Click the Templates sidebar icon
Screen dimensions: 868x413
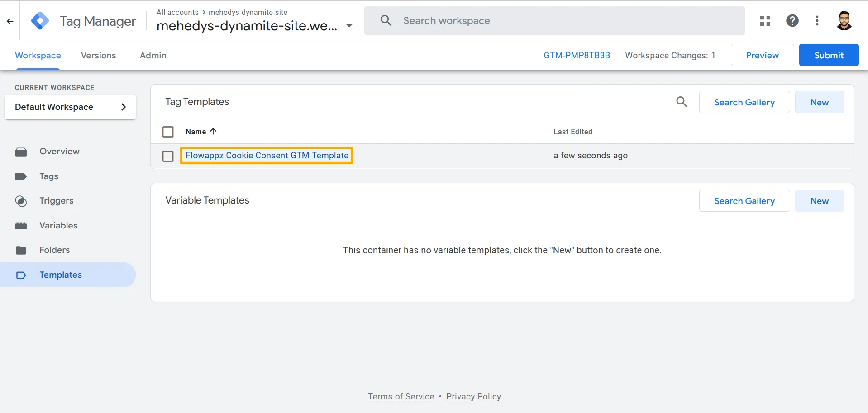pos(21,275)
